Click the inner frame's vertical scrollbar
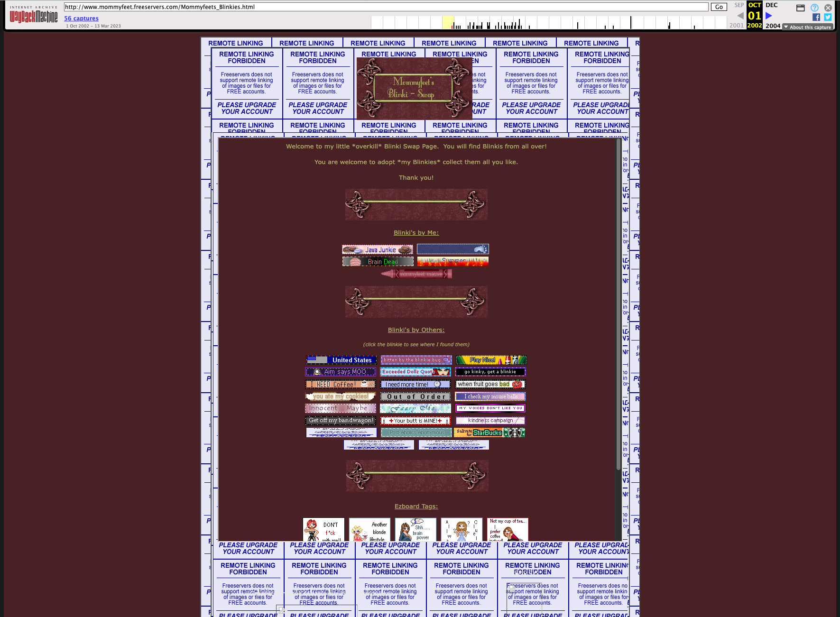The width and height of the screenshot is (840, 617). 618,304
